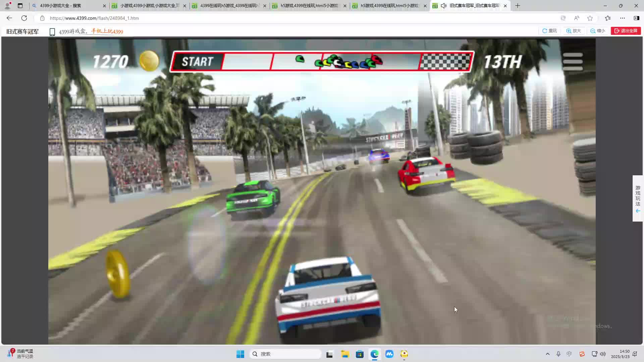
Task: Show hidden system tray icons
Action: pyautogui.click(x=548, y=354)
